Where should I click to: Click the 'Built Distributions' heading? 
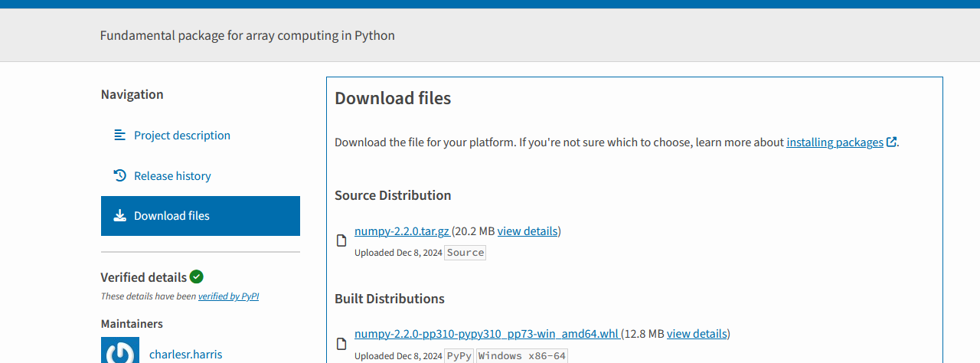[390, 299]
